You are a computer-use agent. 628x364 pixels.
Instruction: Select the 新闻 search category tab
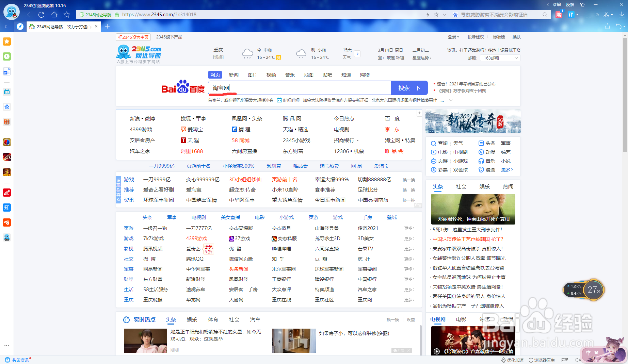234,75
